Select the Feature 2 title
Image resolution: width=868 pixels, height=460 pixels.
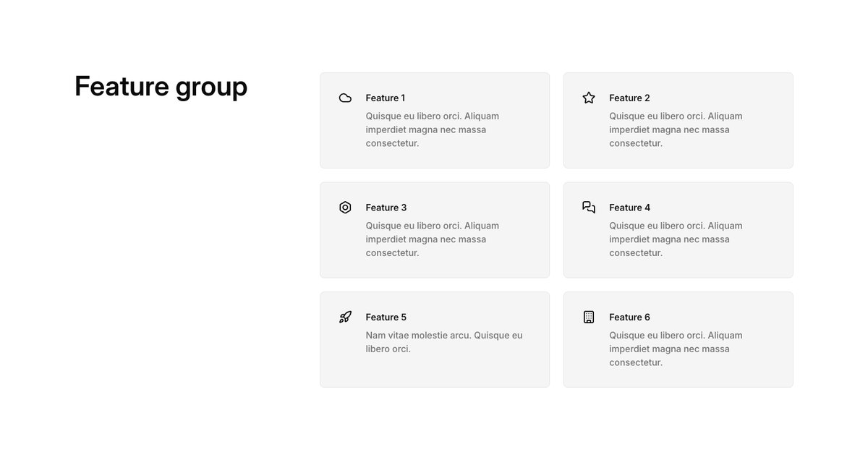[x=629, y=98]
